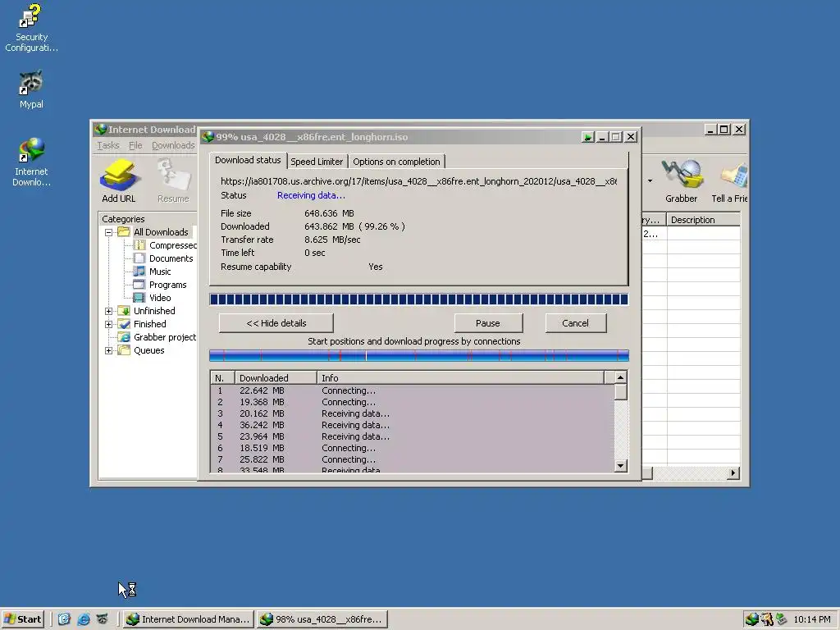This screenshot has height=630, width=840.
Task: Click the Description column header
Action: [x=703, y=220]
